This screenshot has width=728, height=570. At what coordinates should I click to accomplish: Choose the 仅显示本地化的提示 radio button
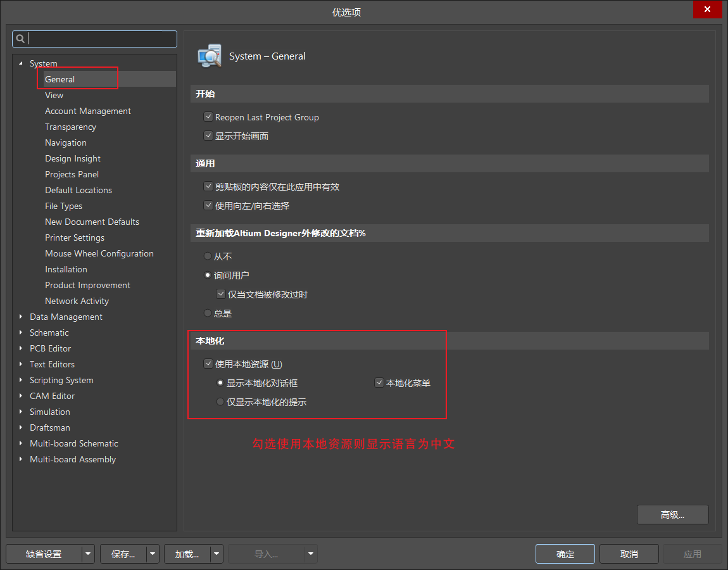220,402
